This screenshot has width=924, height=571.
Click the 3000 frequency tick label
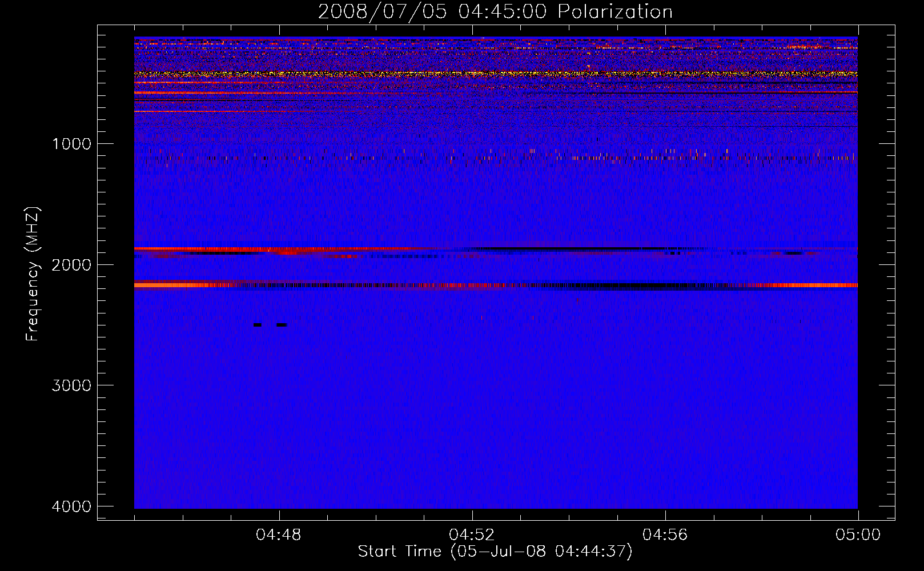point(71,385)
